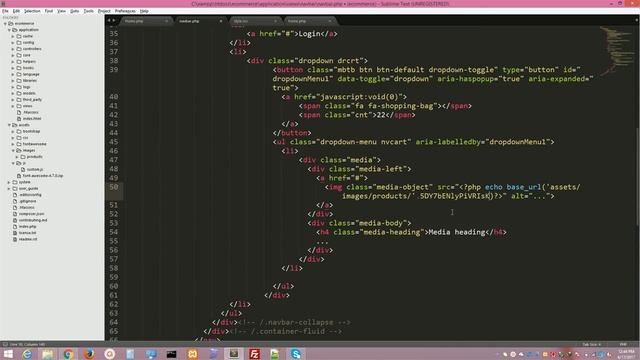Expand the views folder
Viewport: 640px width, 360px height.
click(13, 106)
